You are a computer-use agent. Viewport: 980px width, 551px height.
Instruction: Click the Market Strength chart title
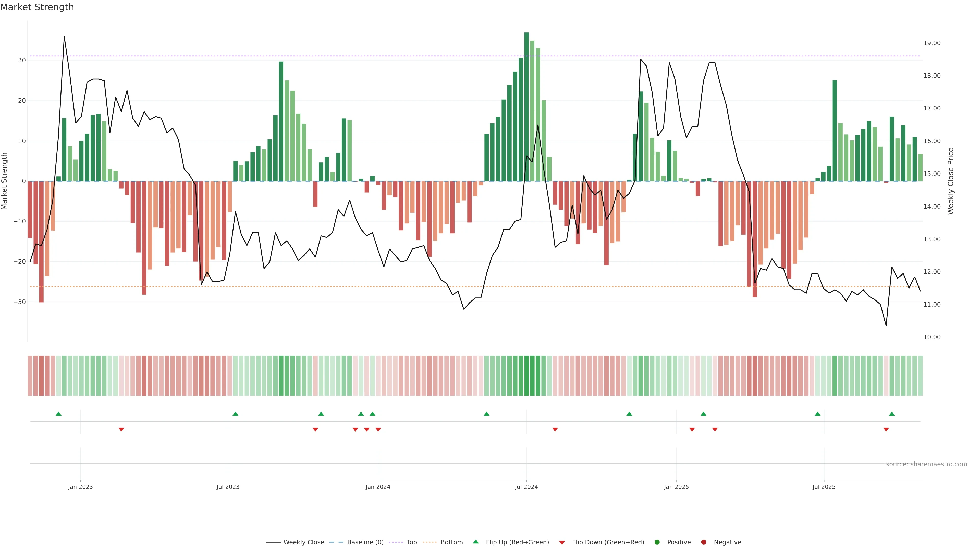37,7
